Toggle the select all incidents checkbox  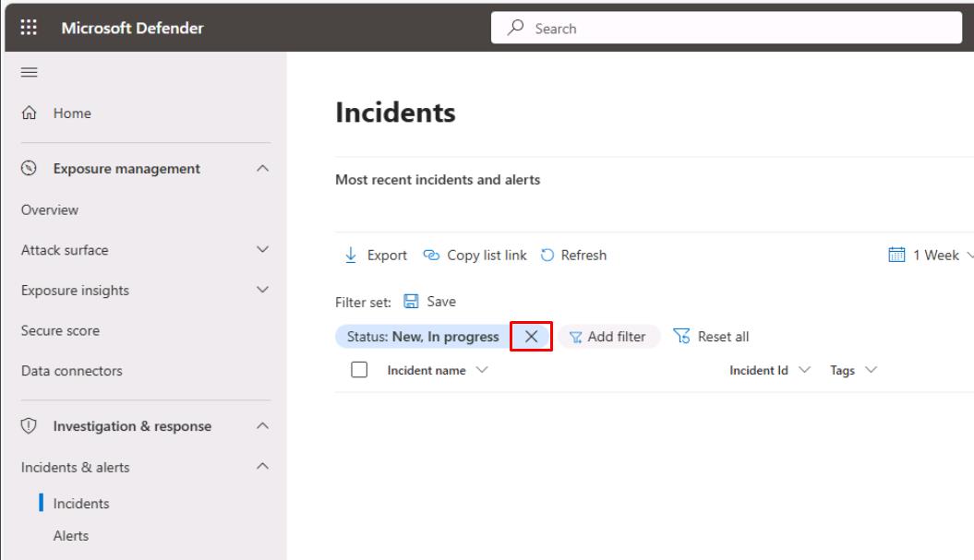360,370
